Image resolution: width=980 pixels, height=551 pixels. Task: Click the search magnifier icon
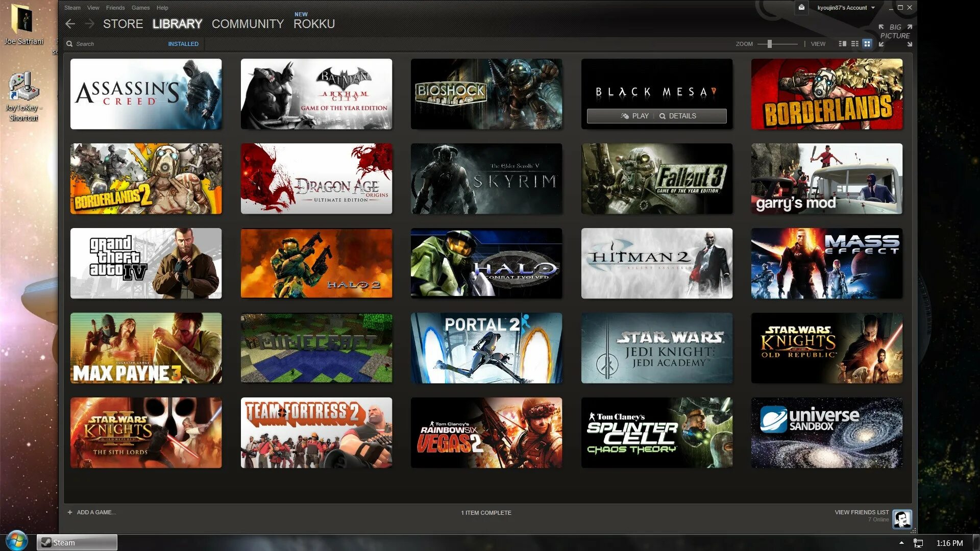pyautogui.click(x=69, y=44)
